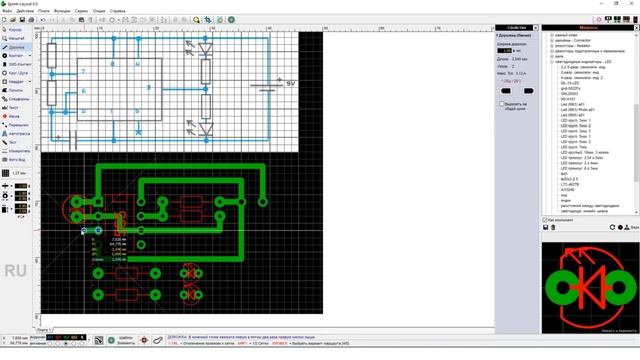Open the Опции menu

[x=99, y=11]
